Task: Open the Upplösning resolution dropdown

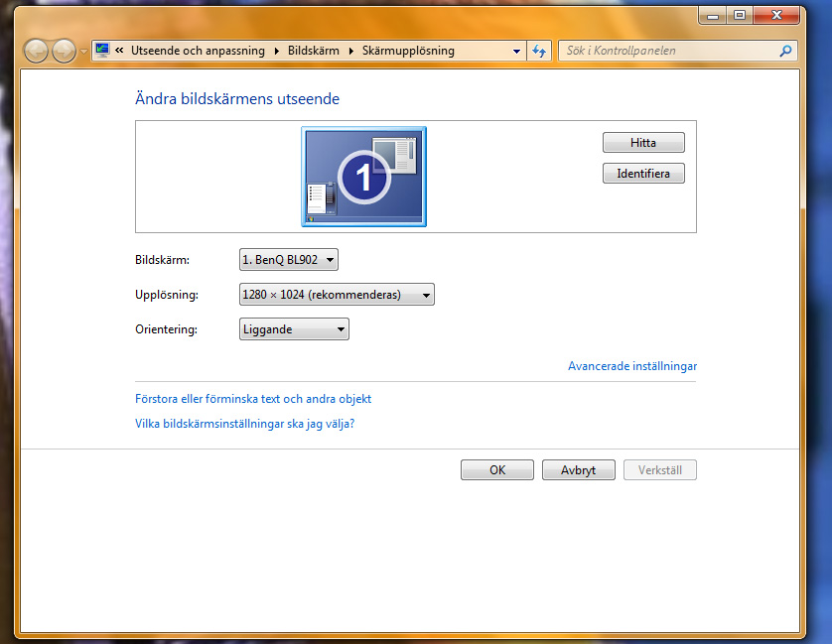Action: pyautogui.click(x=337, y=295)
